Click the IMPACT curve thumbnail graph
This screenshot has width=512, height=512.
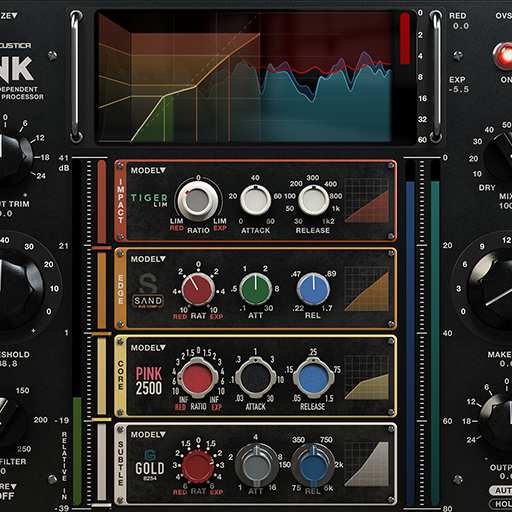coord(367,200)
